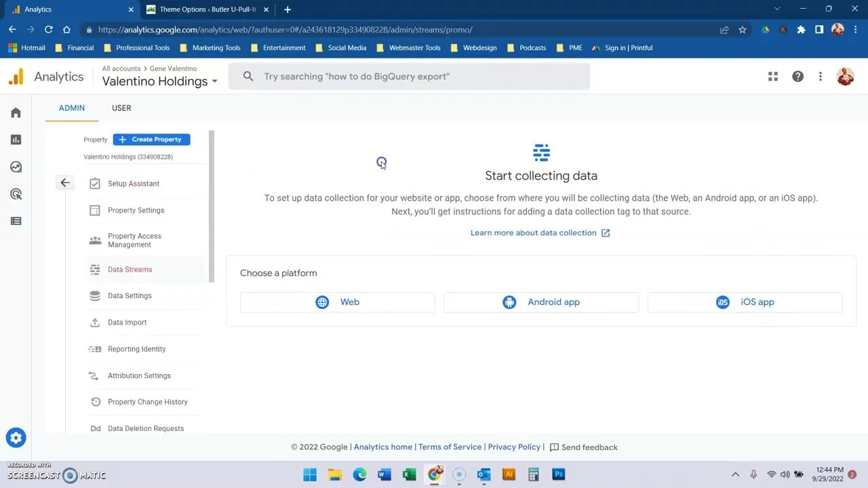This screenshot has height=488, width=868.
Task: Open Word from taskbar
Action: pyautogui.click(x=384, y=474)
